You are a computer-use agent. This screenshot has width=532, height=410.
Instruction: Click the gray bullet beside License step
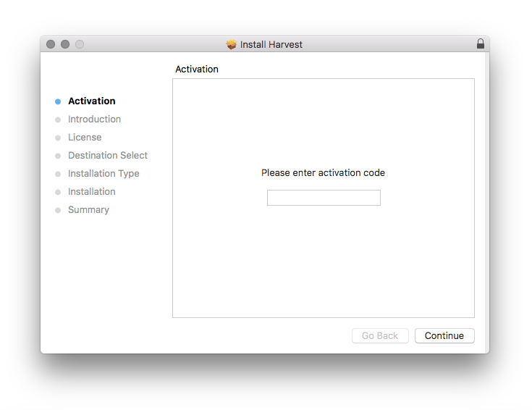[x=58, y=138]
